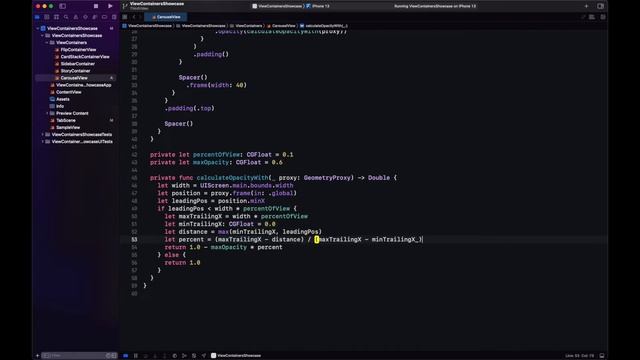640x360 pixels.
Task: Select the CarouselView editor tab
Action: point(166,17)
